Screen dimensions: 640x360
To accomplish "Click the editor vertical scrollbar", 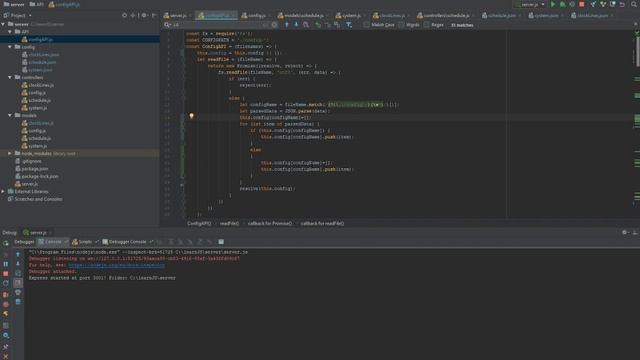I will [637, 51].
